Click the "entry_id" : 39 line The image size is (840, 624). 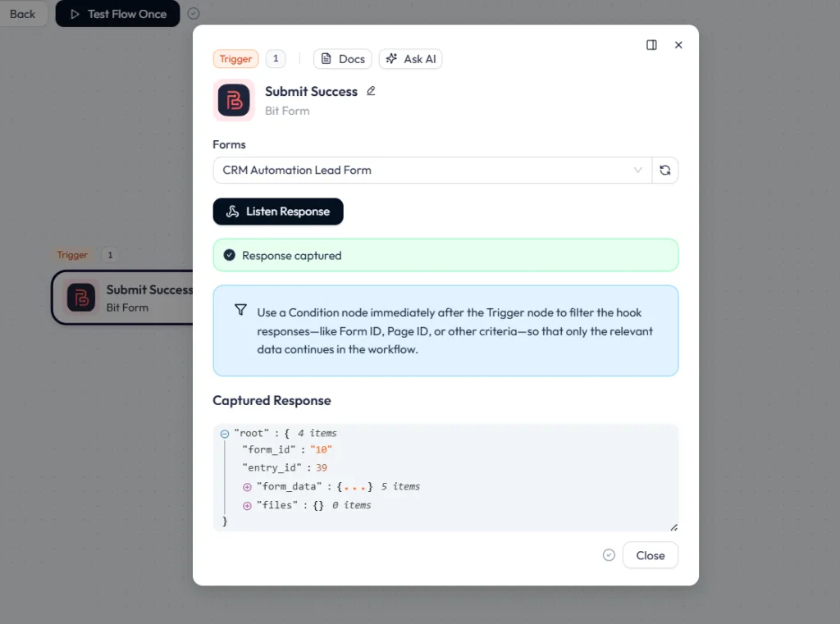[x=285, y=467]
